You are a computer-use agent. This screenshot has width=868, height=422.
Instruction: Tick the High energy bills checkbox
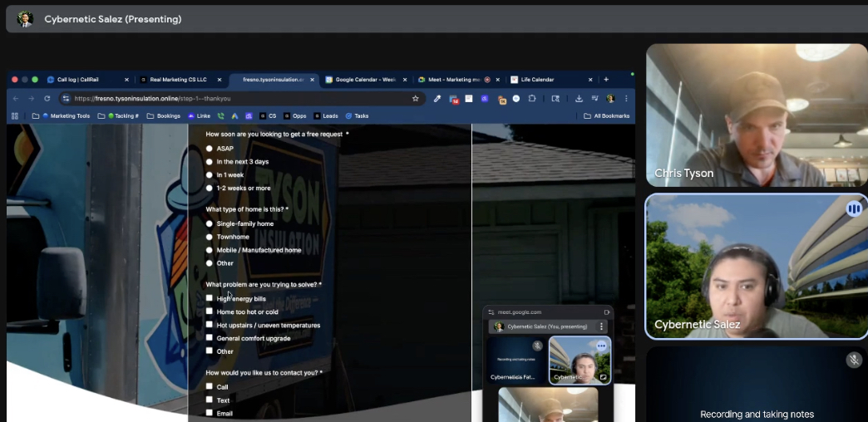tap(209, 297)
